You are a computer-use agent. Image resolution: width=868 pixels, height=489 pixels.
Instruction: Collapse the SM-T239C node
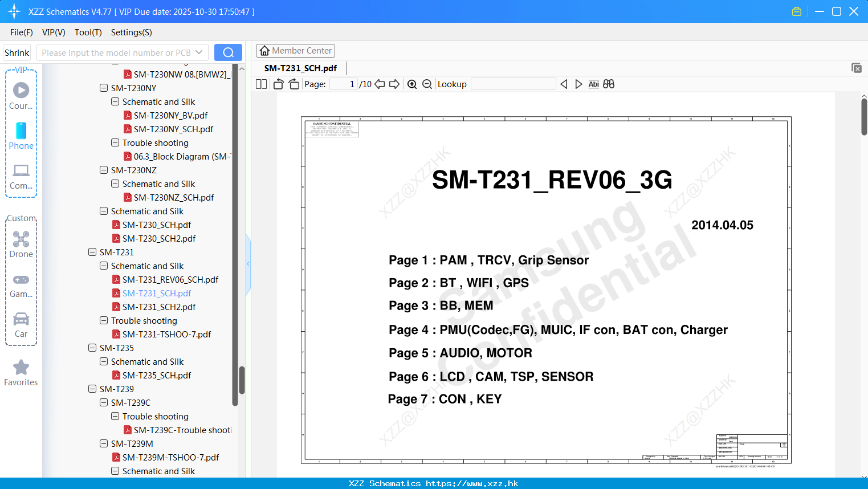tap(104, 402)
